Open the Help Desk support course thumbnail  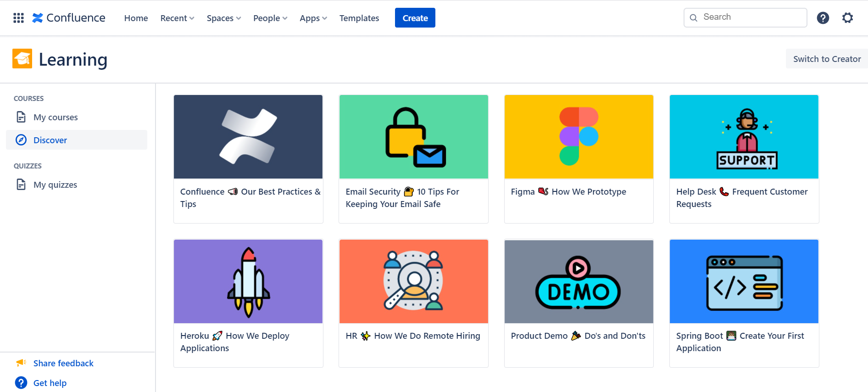coord(744,137)
